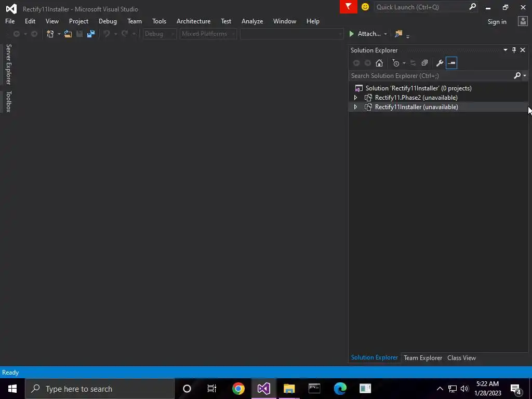Screen dimensions: 532x399
Task: Open the Server Explorer side tab
Action: pos(9,64)
